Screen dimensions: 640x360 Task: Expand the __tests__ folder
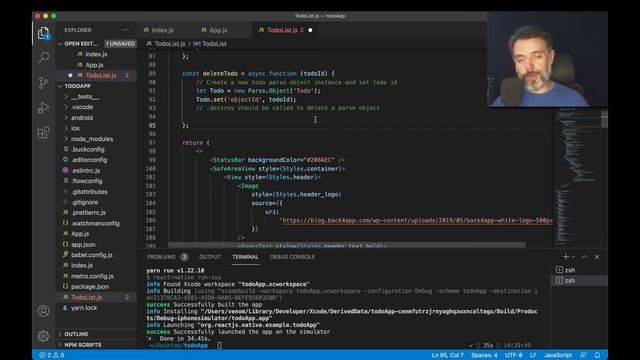84,97
